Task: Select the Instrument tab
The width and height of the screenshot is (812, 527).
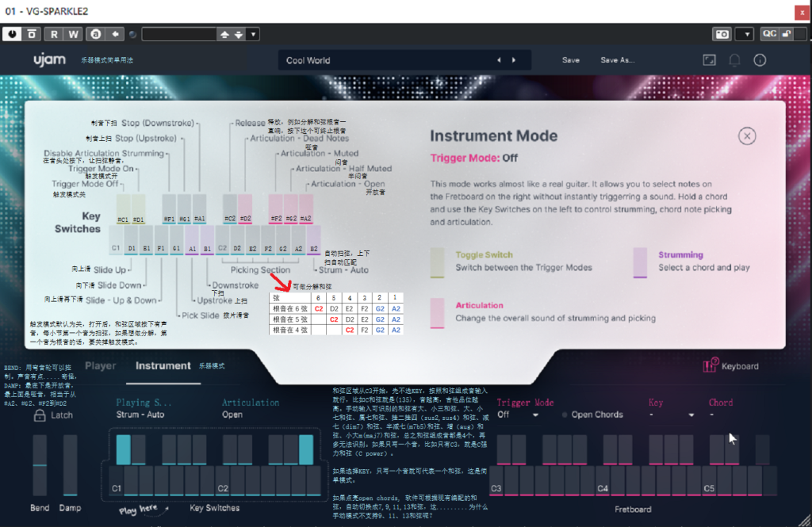Action: coord(163,365)
